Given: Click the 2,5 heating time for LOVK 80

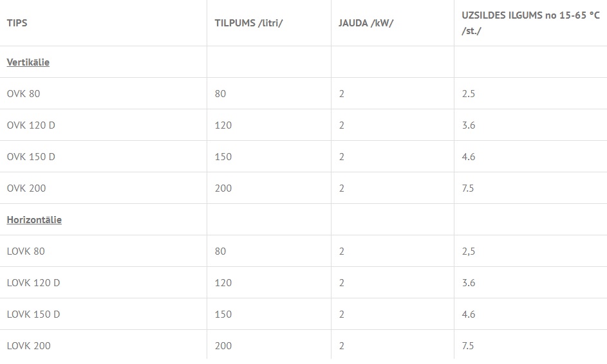Looking at the screenshot, I should 469,251.
